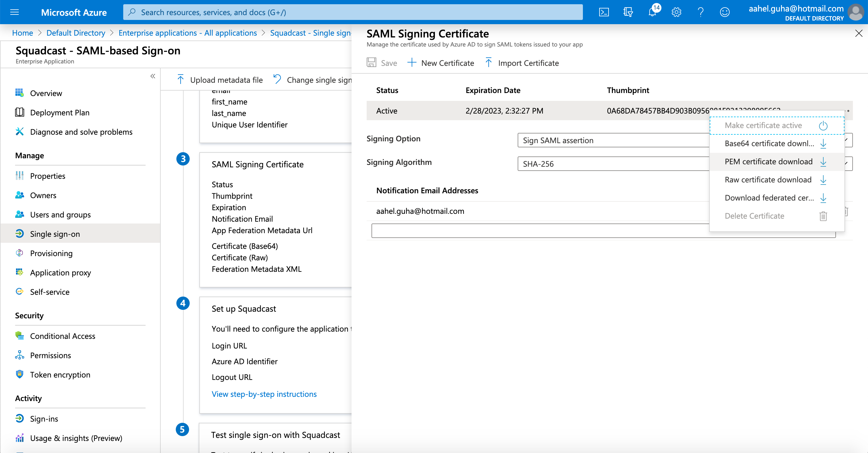This screenshot has height=453, width=868.
Task: Click Import Certificate button
Action: click(522, 63)
